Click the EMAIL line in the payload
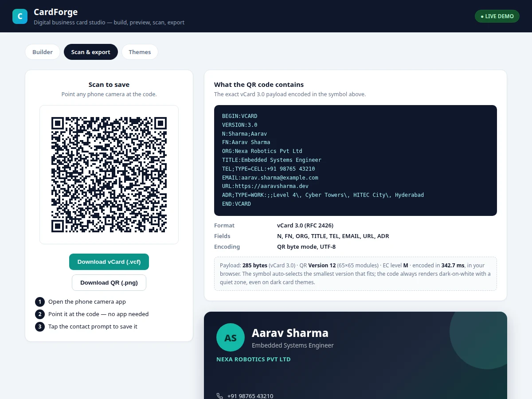532x399 pixels. 270,177
